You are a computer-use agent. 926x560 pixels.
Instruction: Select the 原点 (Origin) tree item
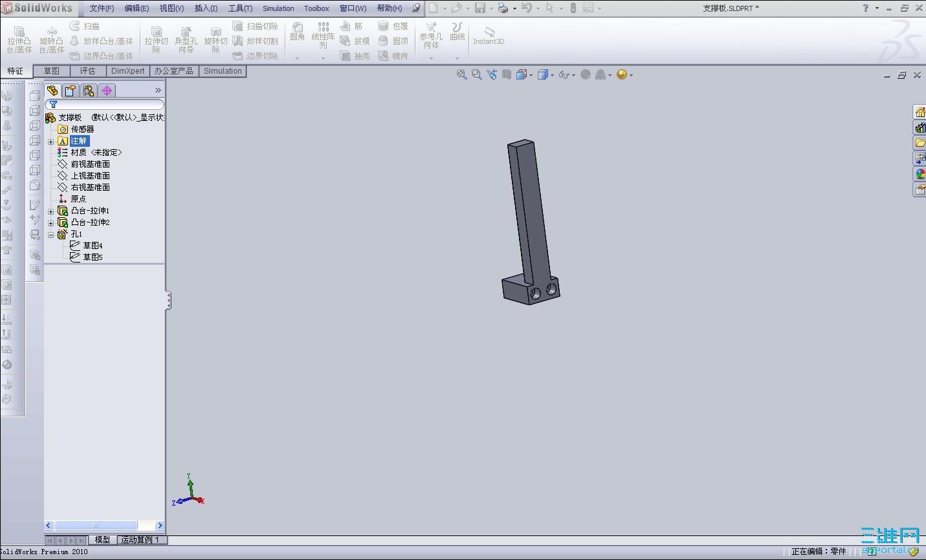tap(78, 199)
